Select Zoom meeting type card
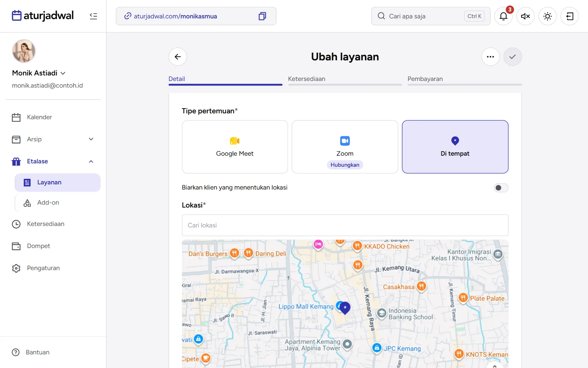 tap(345, 147)
